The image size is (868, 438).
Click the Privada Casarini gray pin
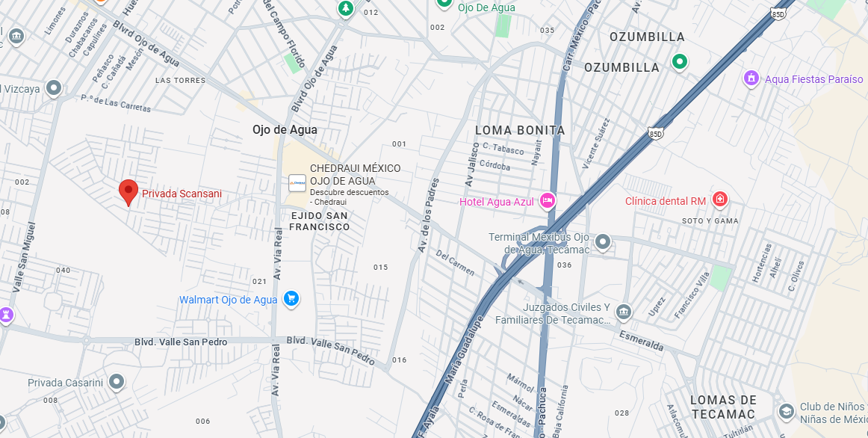(117, 381)
